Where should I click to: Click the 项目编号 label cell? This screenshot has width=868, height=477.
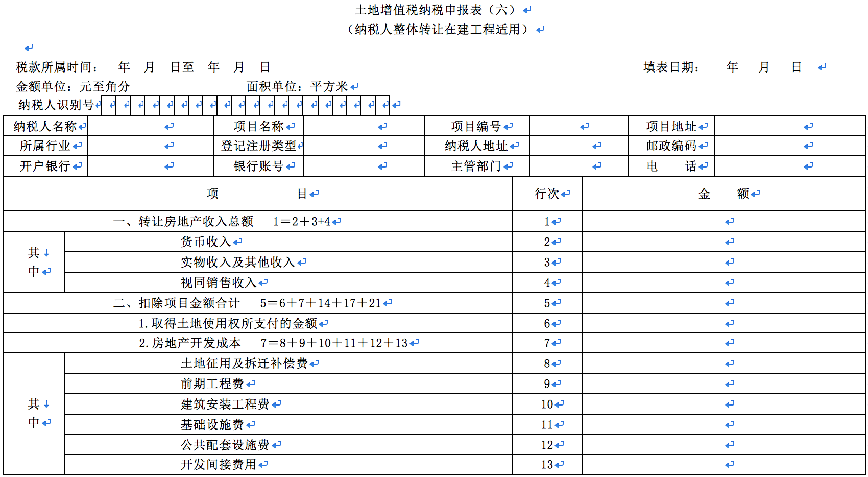(477, 126)
